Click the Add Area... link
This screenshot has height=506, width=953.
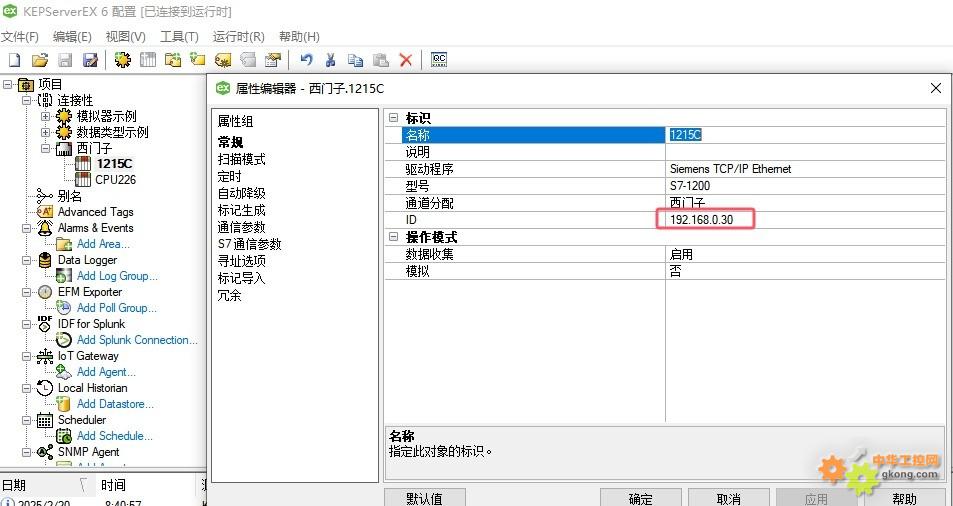click(x=103, y=244)
